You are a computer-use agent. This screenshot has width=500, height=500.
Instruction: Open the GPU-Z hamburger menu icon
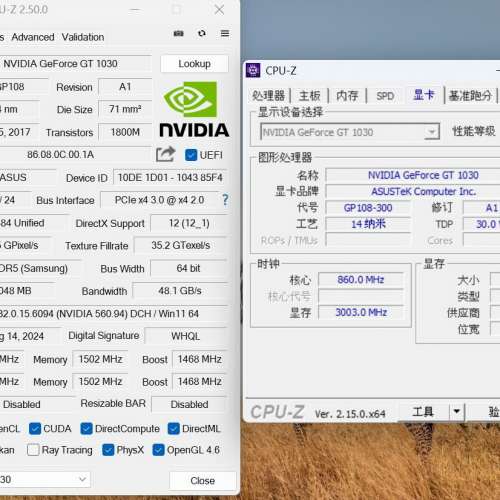tap(225, 33)
